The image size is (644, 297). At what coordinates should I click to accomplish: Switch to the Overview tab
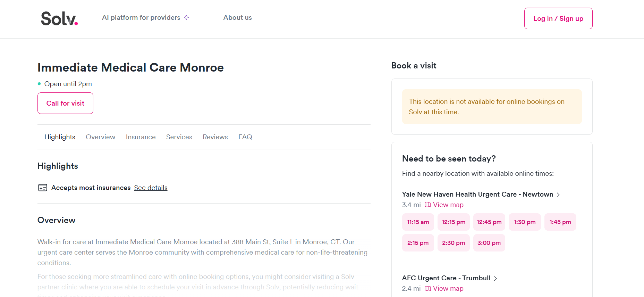click(101, 137)
